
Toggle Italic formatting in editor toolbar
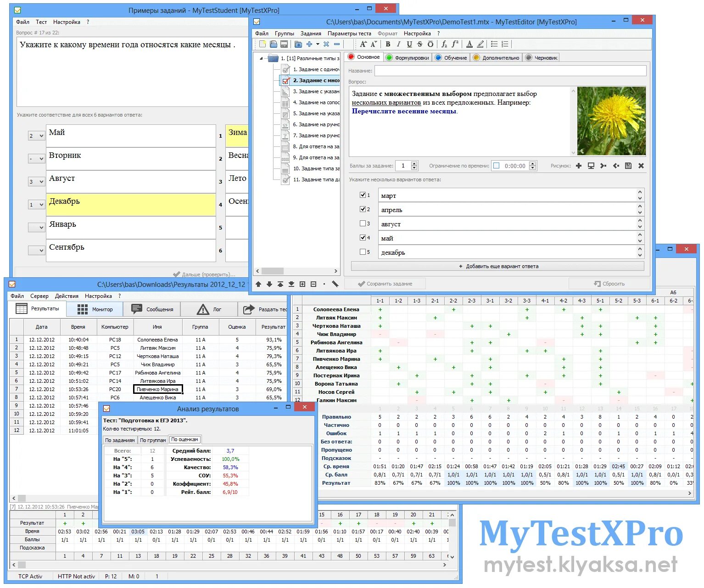(398, 44)
